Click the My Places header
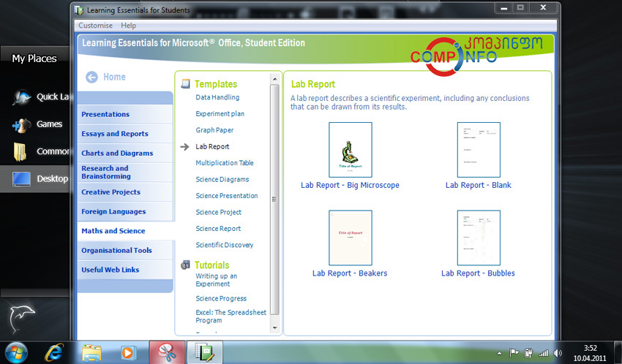 tap(34, 58)
